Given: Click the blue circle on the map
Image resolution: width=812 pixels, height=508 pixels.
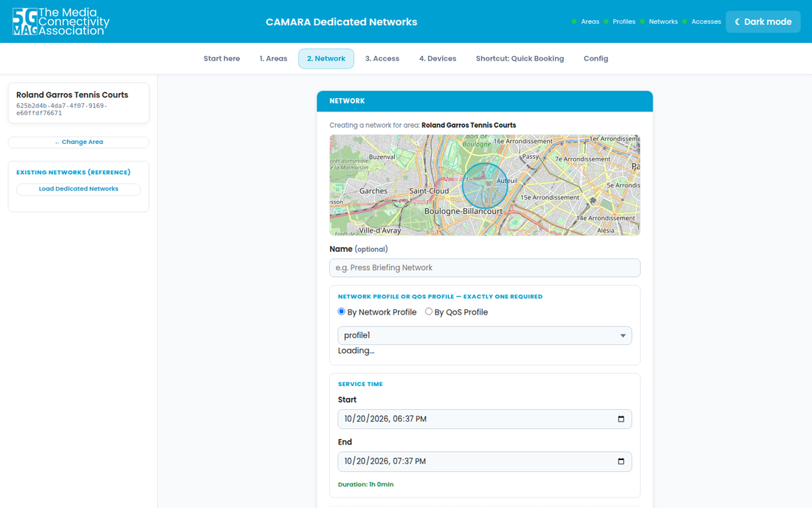Looking at the screenshot, I should 485,186.
